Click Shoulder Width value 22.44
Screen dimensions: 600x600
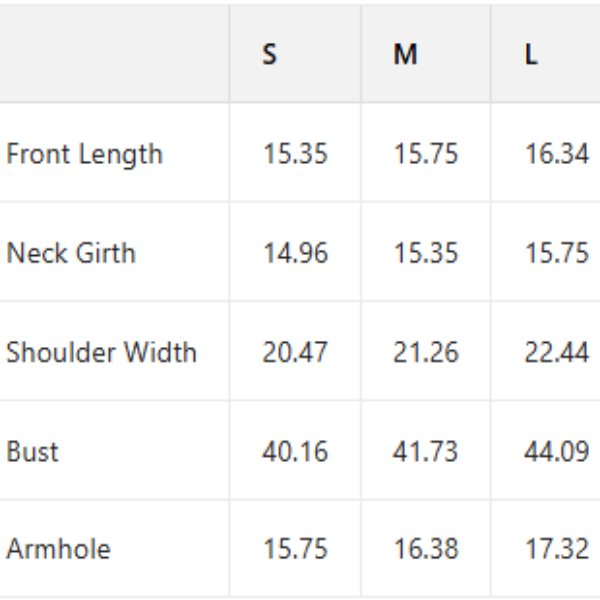pos(556,352)
